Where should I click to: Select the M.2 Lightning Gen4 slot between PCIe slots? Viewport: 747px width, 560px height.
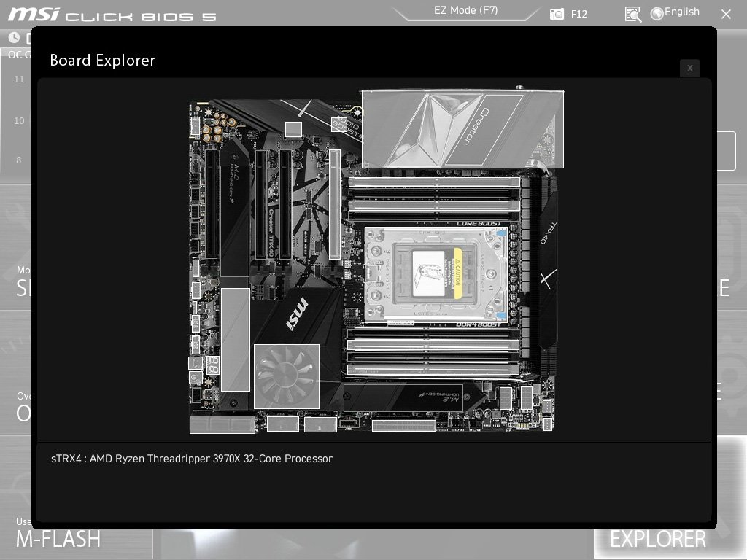[x=234, y=220]
